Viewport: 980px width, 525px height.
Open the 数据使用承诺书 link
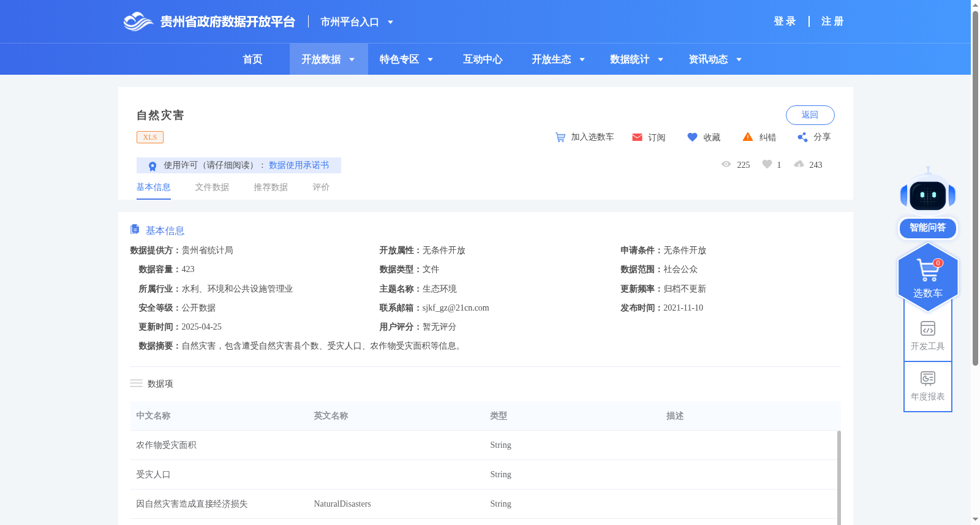point(299,165)
